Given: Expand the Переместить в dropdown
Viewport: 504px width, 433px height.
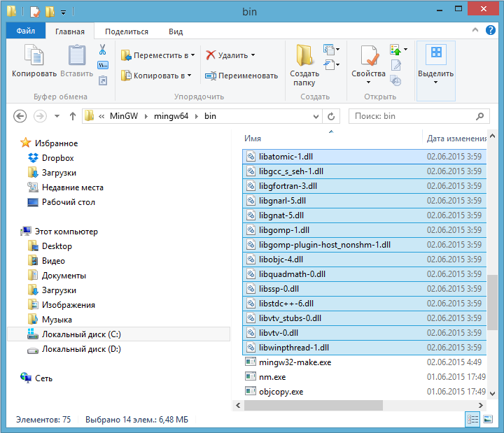Looking at the screenshot, I should [x=192, y=55].
